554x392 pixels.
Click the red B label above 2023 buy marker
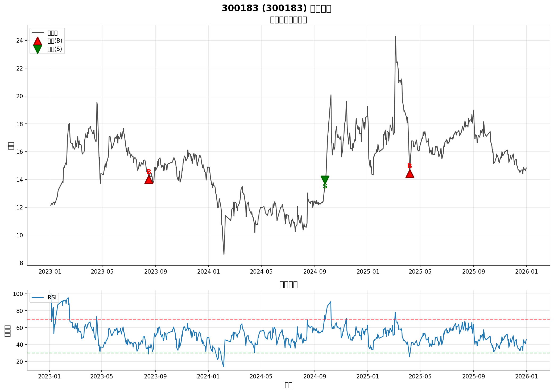click(x=149, y=172)
